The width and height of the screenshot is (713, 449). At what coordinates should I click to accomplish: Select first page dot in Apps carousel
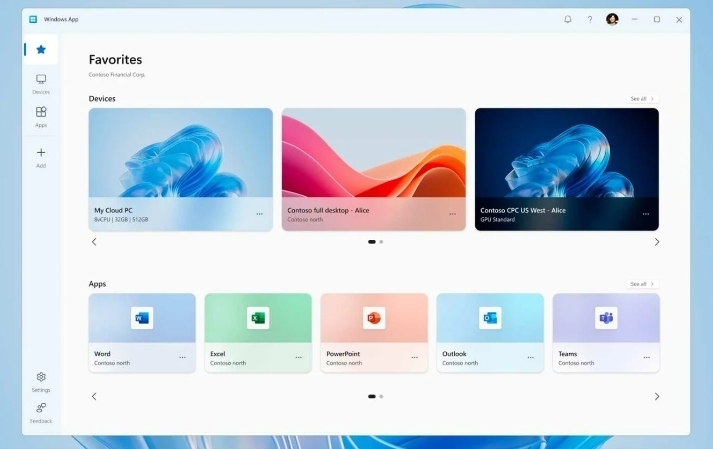coord(372,397)
